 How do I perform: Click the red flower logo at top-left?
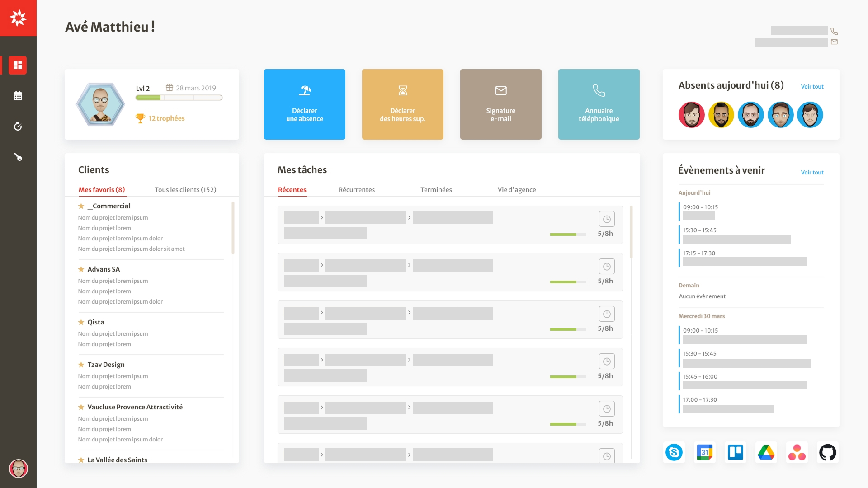pos(18,18)
